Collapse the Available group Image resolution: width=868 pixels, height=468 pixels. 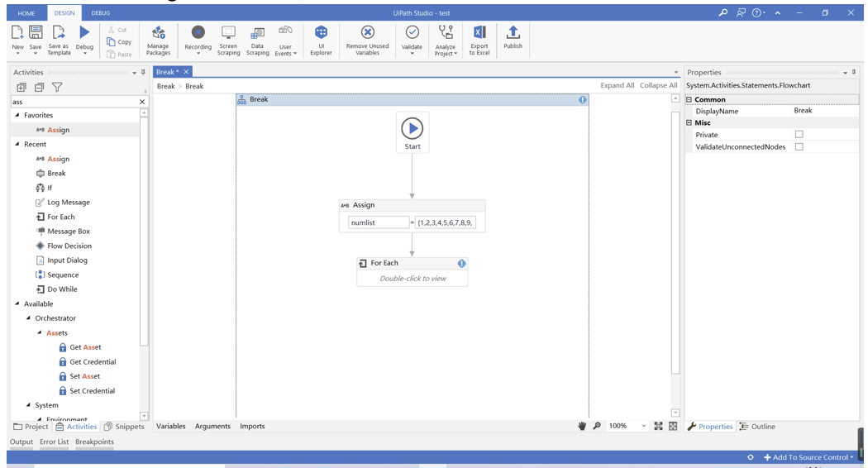pyautogui.click(x=17, y=303)
